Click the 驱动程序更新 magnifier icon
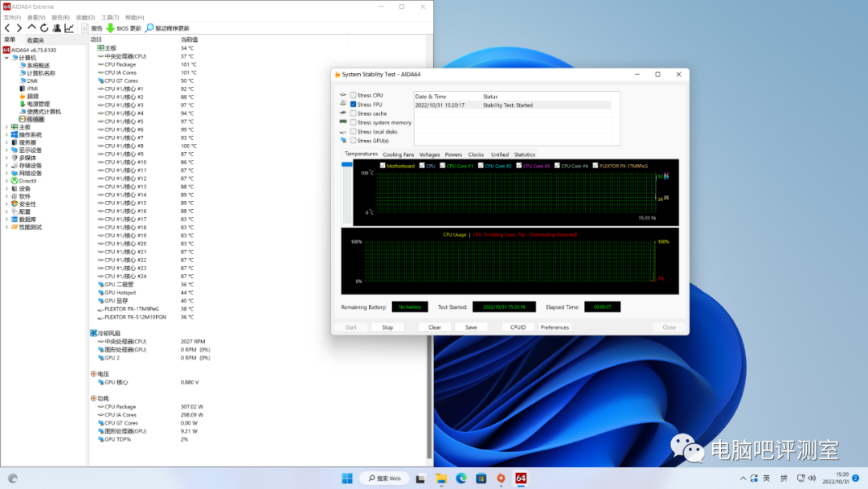Viewport: 868px width, 489px height. (x=149, y=27)
